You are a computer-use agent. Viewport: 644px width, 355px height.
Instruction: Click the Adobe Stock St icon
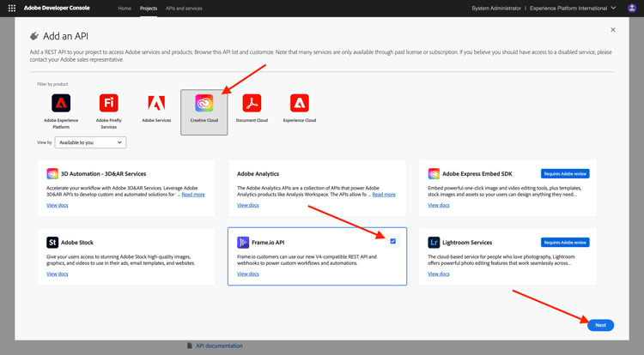(x=52, y=243)
